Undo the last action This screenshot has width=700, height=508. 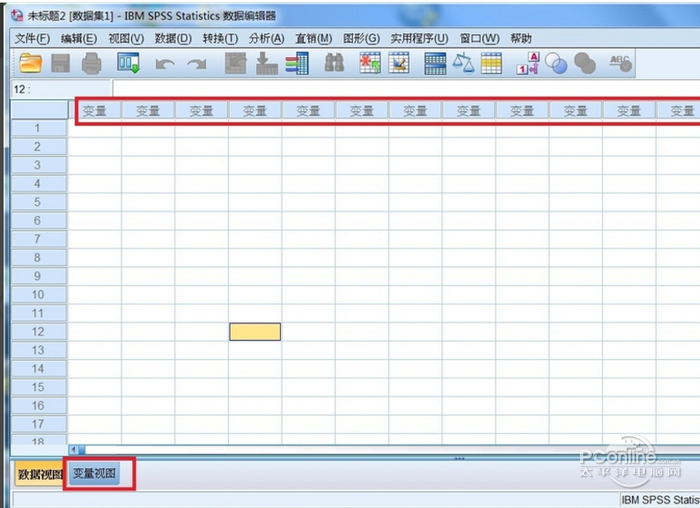click(x=165, y=64)
